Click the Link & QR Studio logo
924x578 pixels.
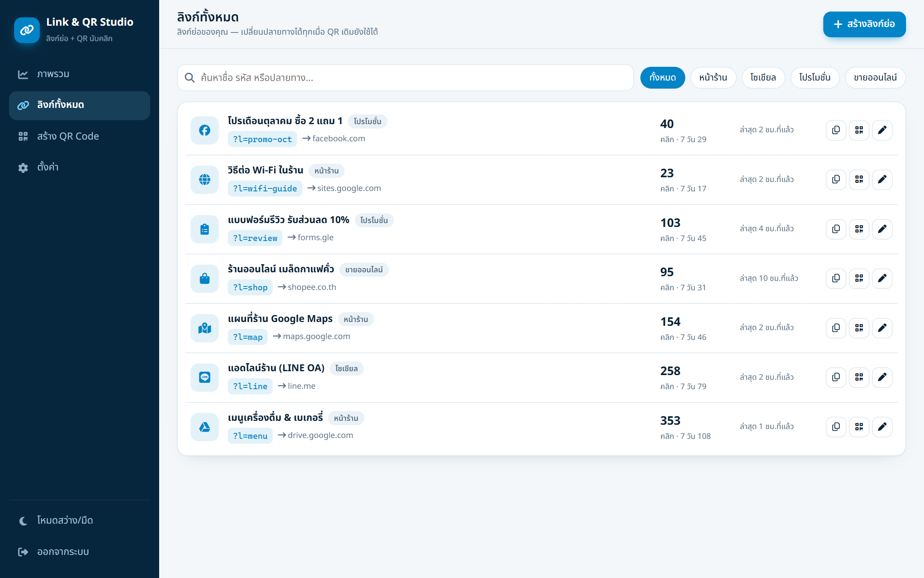(x=27, y=30)
